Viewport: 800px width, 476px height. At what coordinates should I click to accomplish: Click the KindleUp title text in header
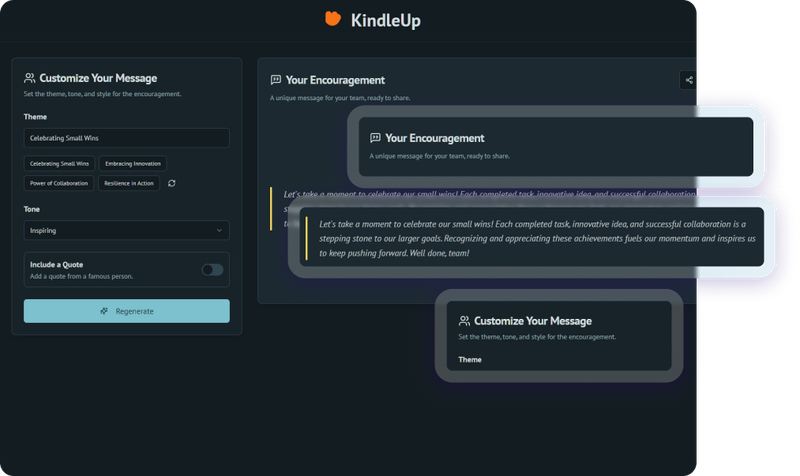pos(385,20)
